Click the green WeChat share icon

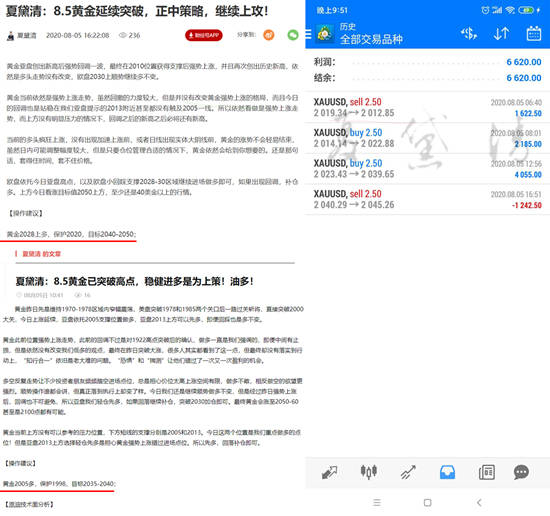point(293,35)
